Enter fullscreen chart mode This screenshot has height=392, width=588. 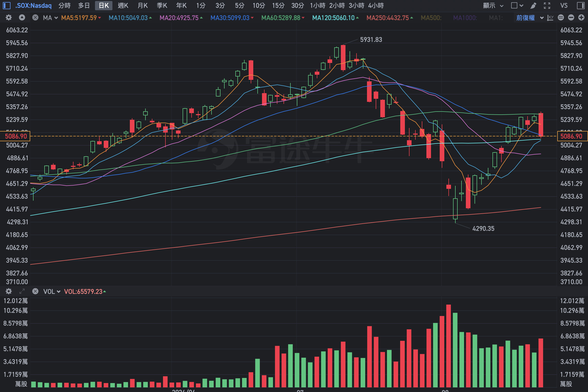[x=547, y=5]
